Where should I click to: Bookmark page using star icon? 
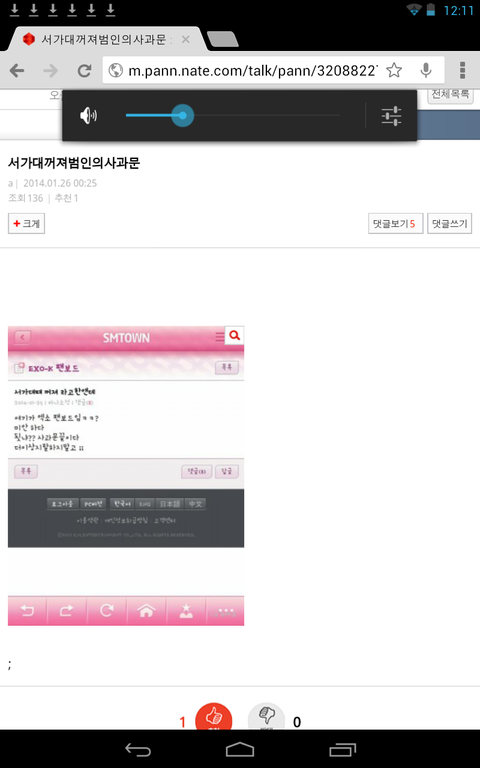tap(394, 71)
